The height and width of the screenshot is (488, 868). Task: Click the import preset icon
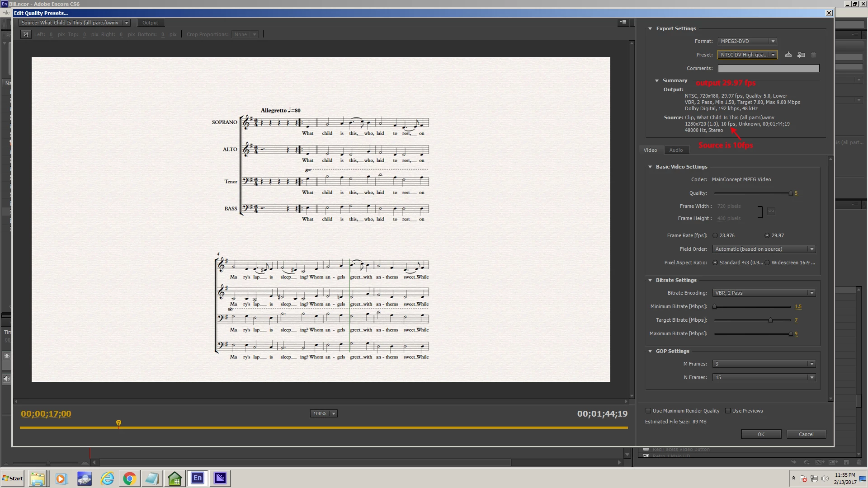point(801,55)
